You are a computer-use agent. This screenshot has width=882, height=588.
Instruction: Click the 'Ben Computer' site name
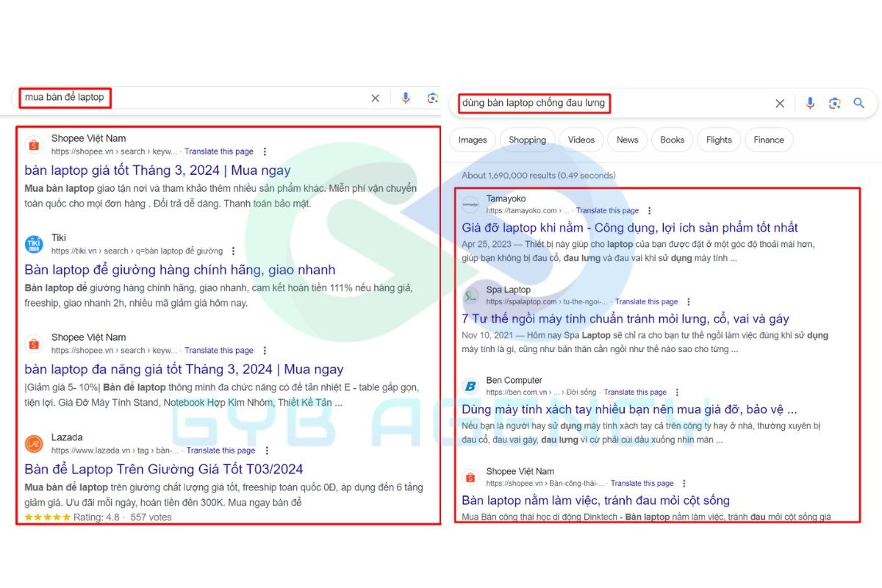click(514, 380)
